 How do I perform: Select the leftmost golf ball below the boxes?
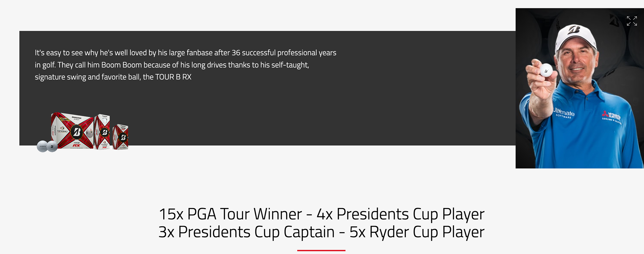(42, 147)
